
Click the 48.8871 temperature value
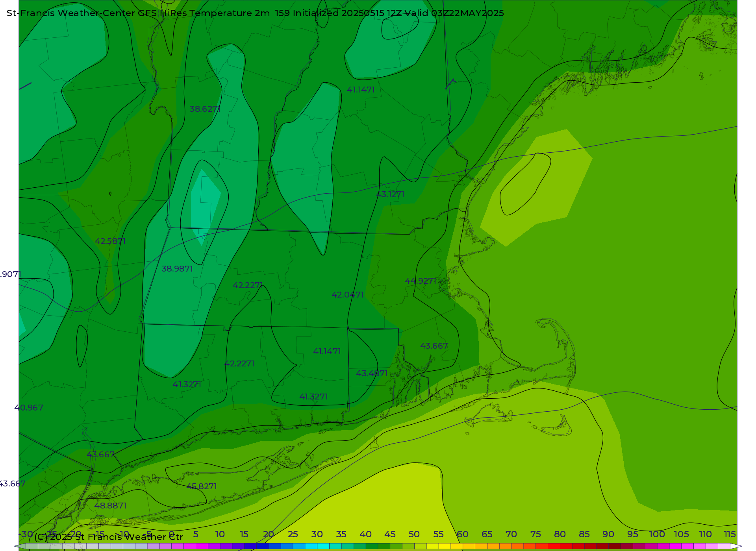tap(110, 506)
